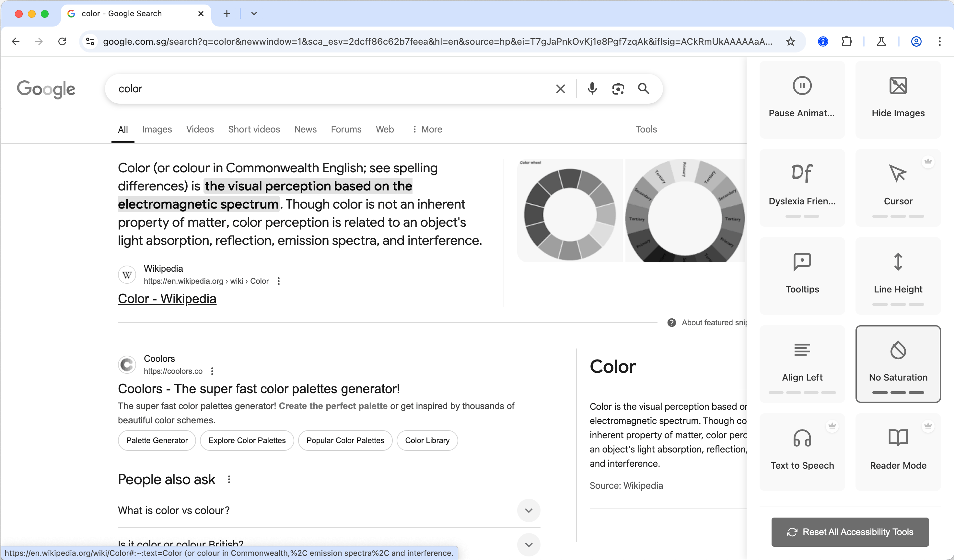The image size is (954, 560).
Task: Click the Source: Wikipedia link
Action: click(626, 486)
